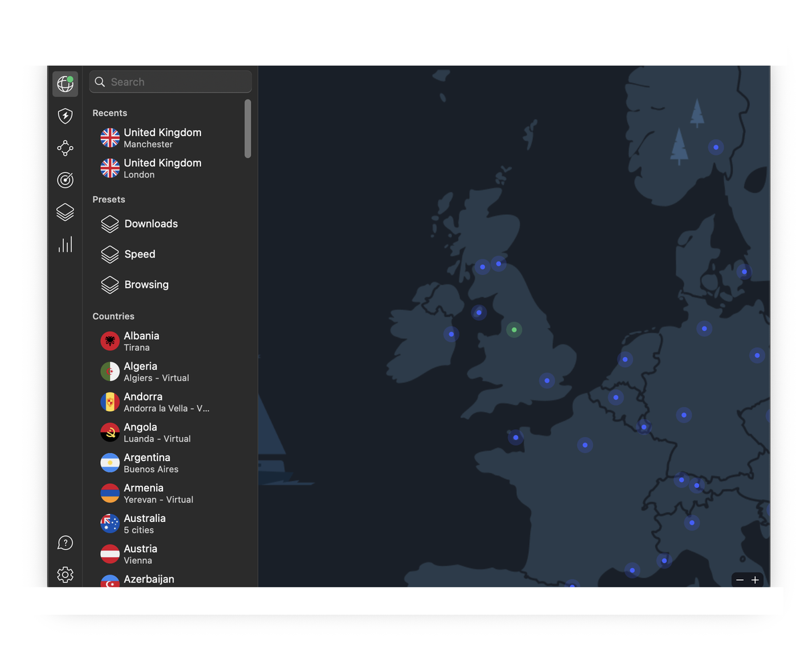
Task: Select the Dedicated IP target icon
Action: click(65, 180)
